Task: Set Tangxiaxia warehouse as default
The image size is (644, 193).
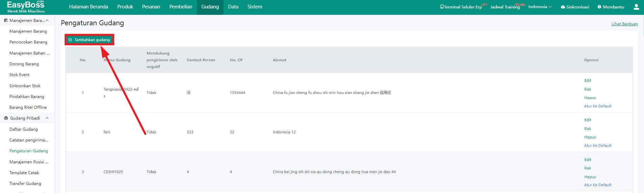Action: tap(598, 106)
